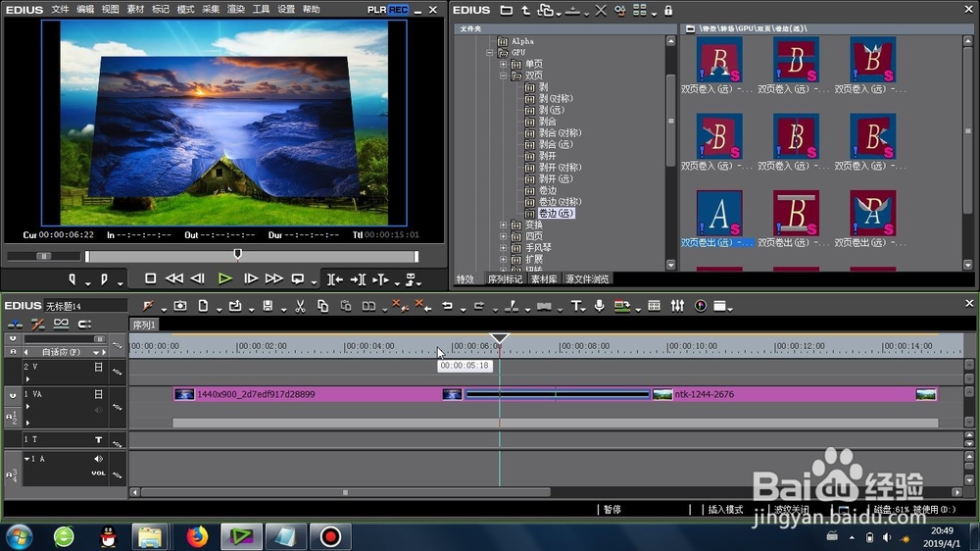The image size is (980, 551).
Task: Click the ripple delete icon
Action: point(423,306)
